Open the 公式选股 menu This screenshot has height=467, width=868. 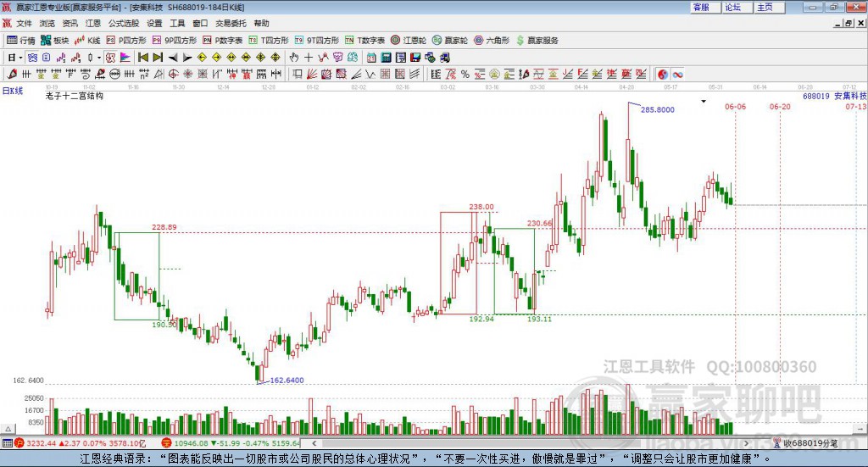[x=124, y=23]
